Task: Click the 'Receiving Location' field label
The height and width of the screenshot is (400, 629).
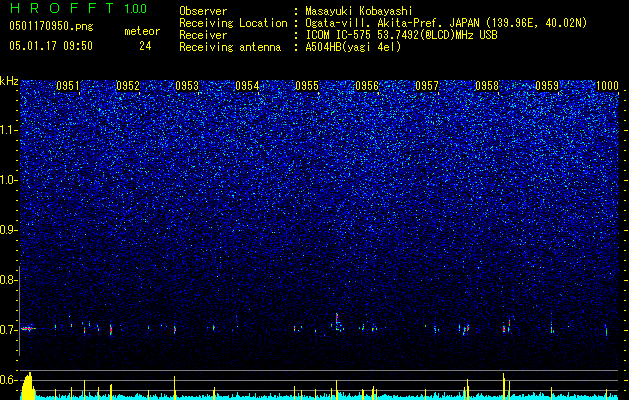Action: pyautogui.click(x=233, y=23)
